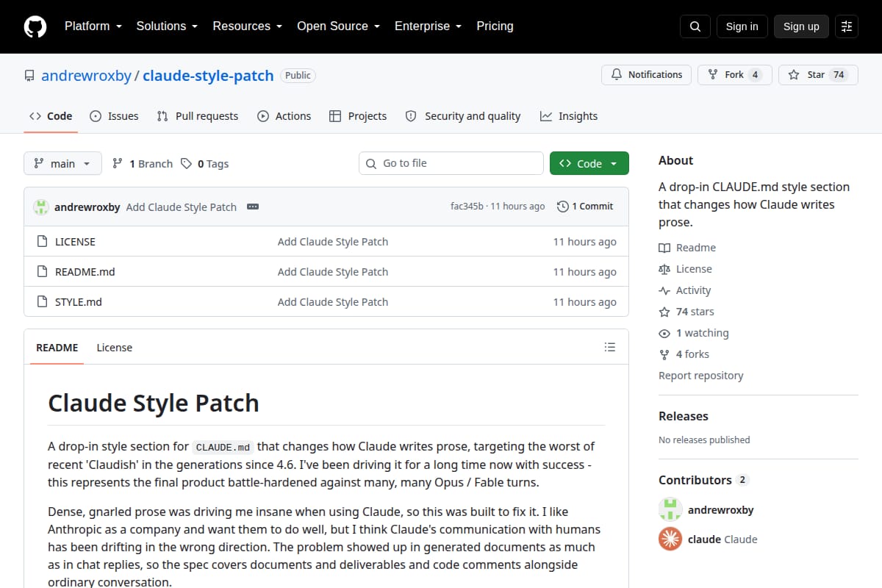Star the claude-style-patch repository

pos(818,75)
